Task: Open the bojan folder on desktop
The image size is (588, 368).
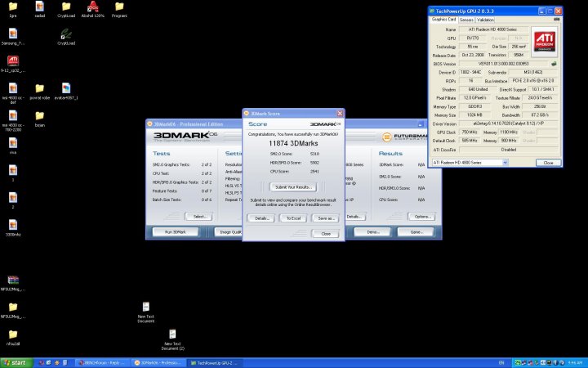Action: click(40, 116)
